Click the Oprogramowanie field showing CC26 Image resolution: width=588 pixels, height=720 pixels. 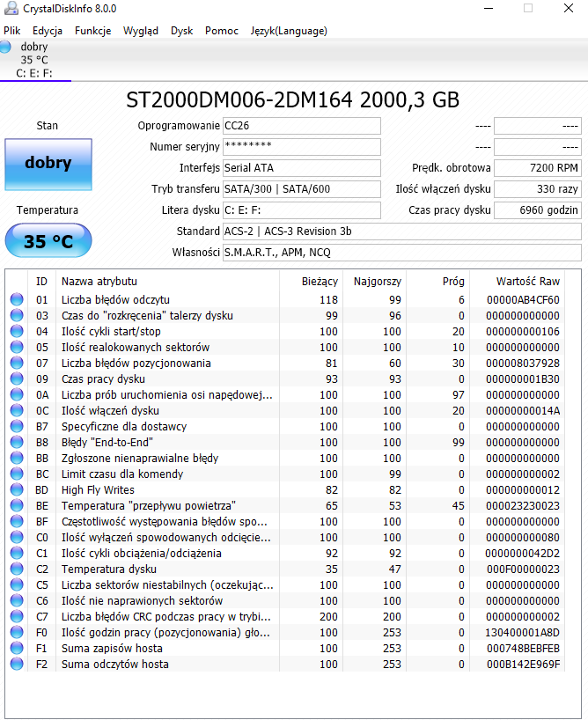click(302, 126)
